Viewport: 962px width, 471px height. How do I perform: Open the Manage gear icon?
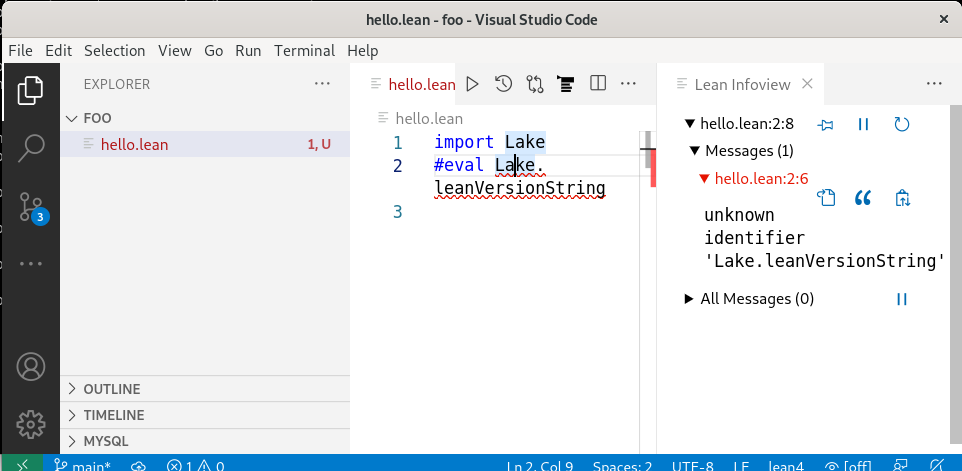tap(30, 424)
